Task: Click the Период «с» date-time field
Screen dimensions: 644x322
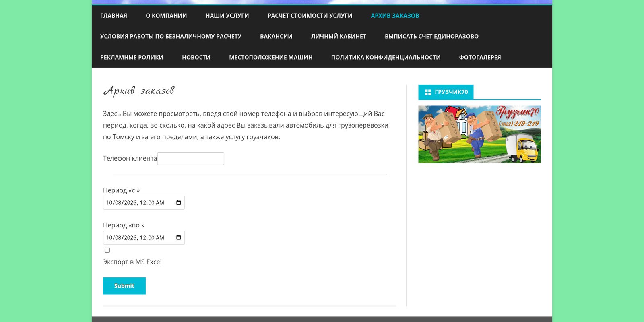Action: click(x=144, y=203)
